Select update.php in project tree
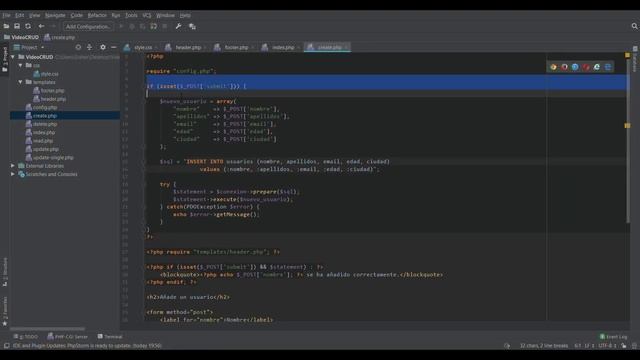Screen dimensions: 640x360 [x=46, y=149]
